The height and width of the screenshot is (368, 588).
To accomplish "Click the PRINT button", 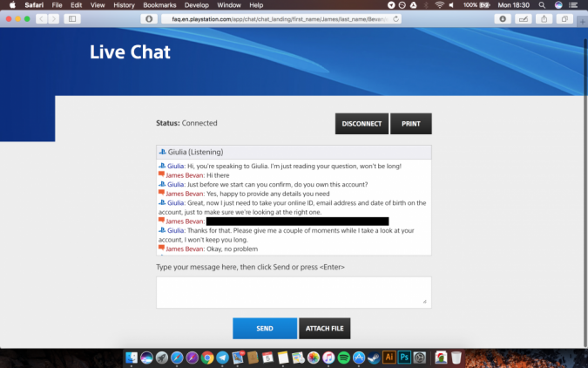I will pyautogui.click(x=410, y=124).
